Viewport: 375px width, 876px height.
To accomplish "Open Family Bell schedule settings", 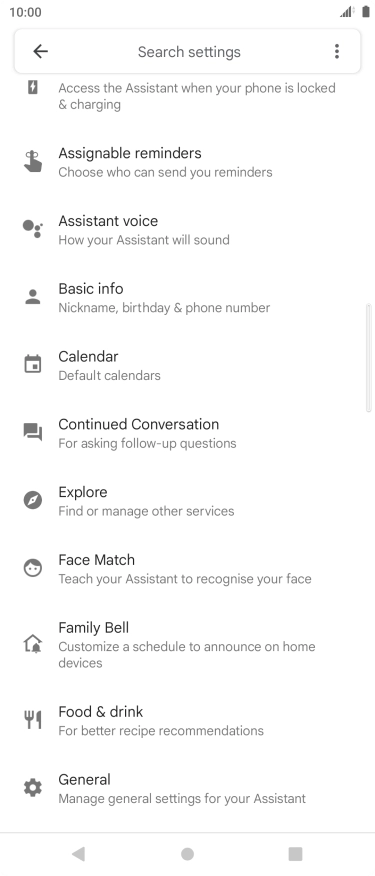I will [x=187, y=645].
